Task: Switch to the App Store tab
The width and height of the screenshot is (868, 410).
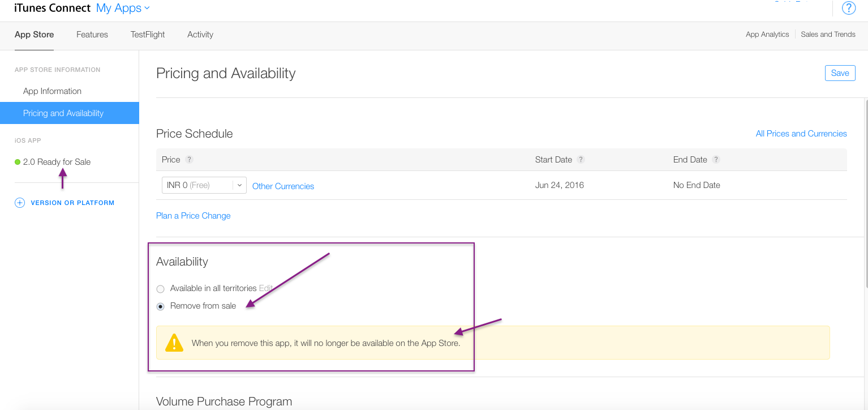Action: pyautogui.click(x=35, y=35)
